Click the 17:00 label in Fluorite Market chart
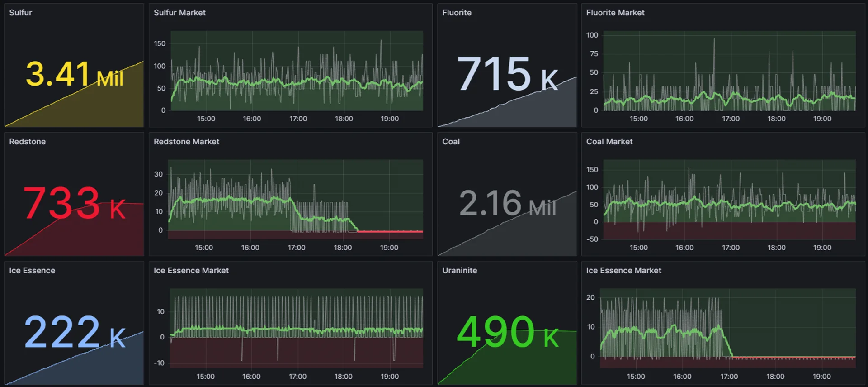Viewport: 868px width, 387px height. point(731,119)
